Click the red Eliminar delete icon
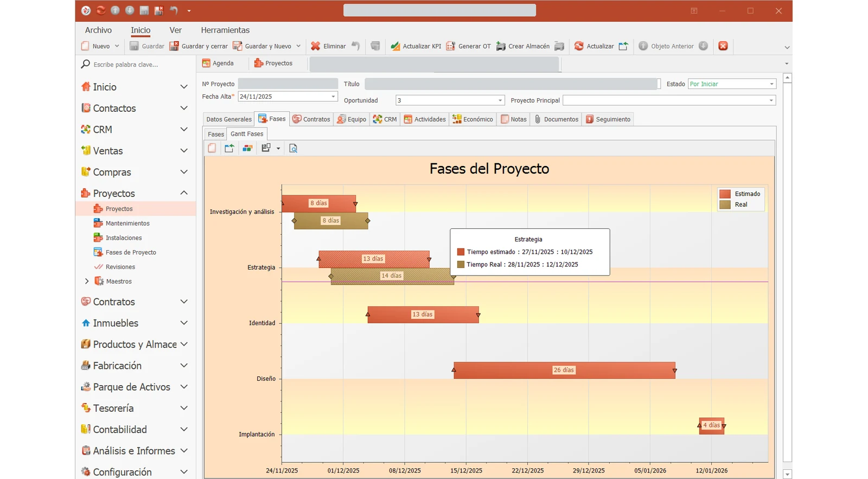 (315, 46)
